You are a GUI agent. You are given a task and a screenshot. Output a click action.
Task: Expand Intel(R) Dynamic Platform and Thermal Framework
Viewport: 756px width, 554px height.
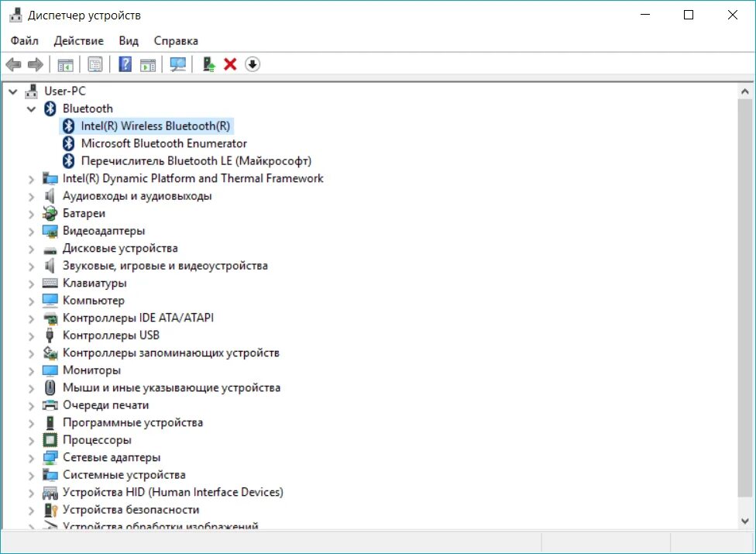[31, 179]
